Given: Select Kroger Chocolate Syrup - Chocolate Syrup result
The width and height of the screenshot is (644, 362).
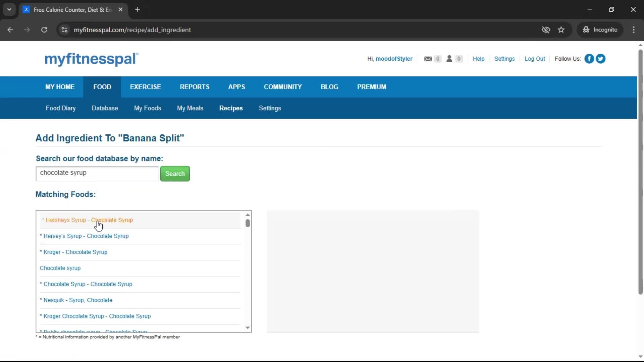Looking at the screenshot, I should [x=140, y=317].
